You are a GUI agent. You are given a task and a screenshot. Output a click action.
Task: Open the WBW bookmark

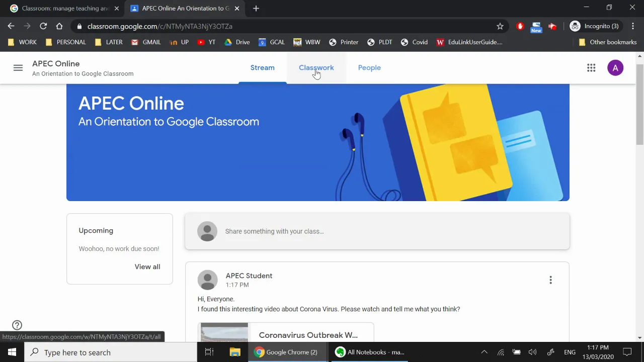point(307,42)
